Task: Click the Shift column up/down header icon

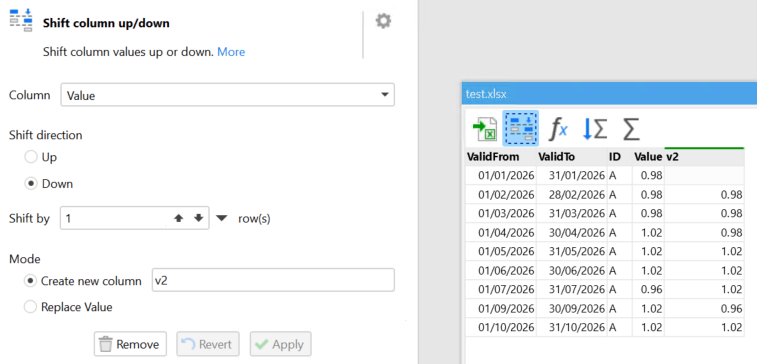Action: pos(21,20)
